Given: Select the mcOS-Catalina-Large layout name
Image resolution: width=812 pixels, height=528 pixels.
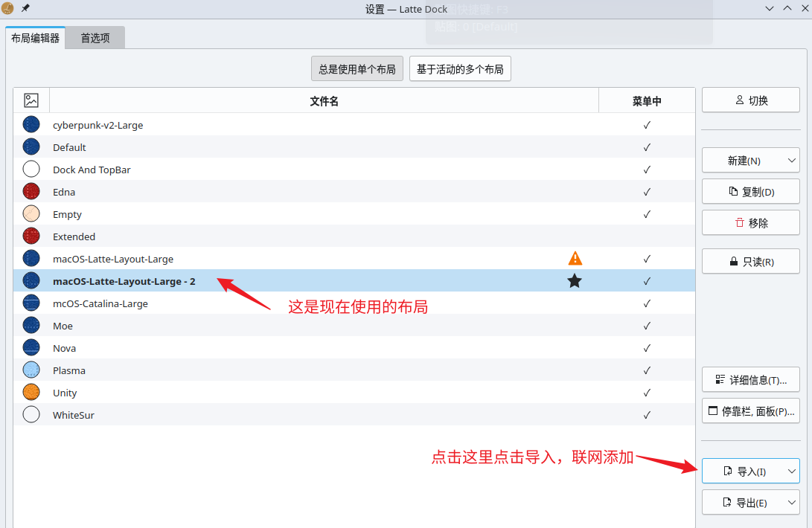Looking at the screenshot, I should [100, 304].
